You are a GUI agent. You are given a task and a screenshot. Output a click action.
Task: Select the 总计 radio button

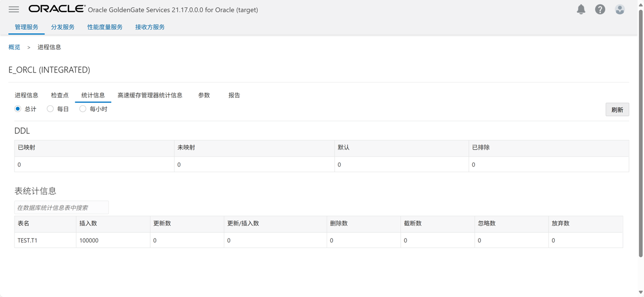point(18,109)
